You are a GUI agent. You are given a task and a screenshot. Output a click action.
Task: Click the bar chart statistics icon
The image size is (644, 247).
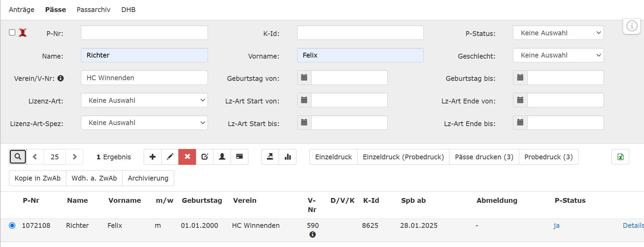coord(288,157)
